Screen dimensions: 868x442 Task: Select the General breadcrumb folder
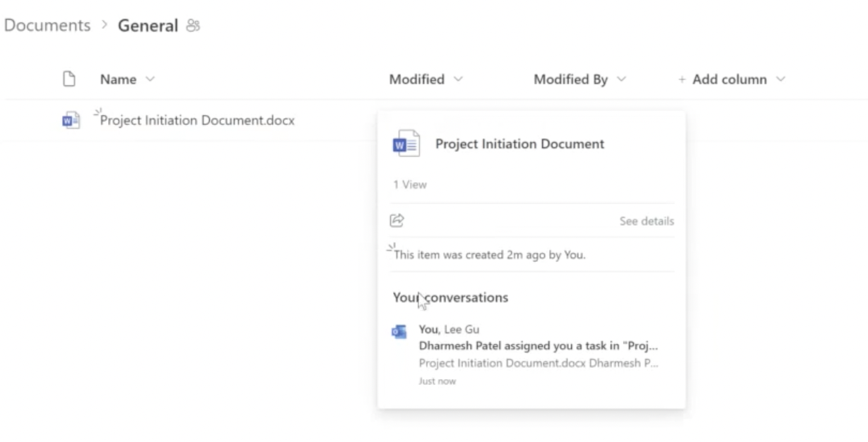pyautogui.click(x=148, y=26)
